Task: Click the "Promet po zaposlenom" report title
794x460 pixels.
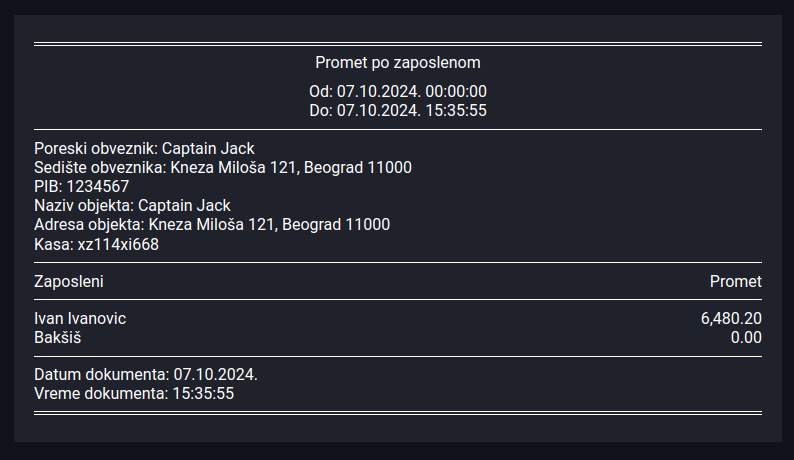Action: (398, 63)
